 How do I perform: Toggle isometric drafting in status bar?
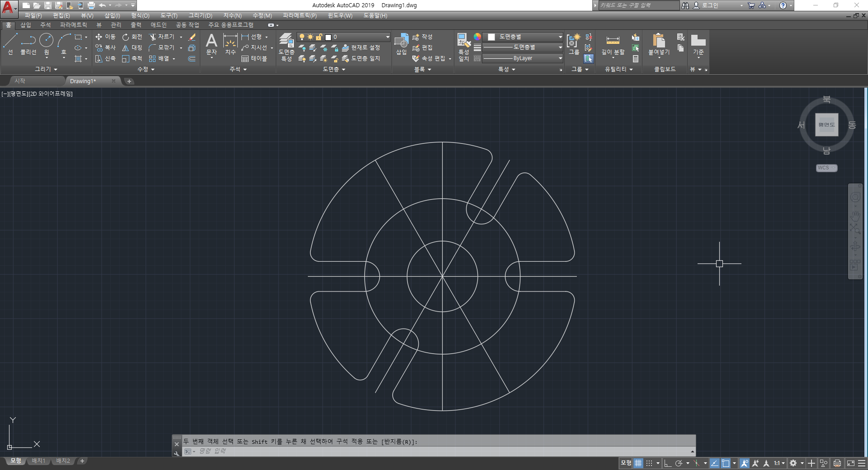[697, 463]
